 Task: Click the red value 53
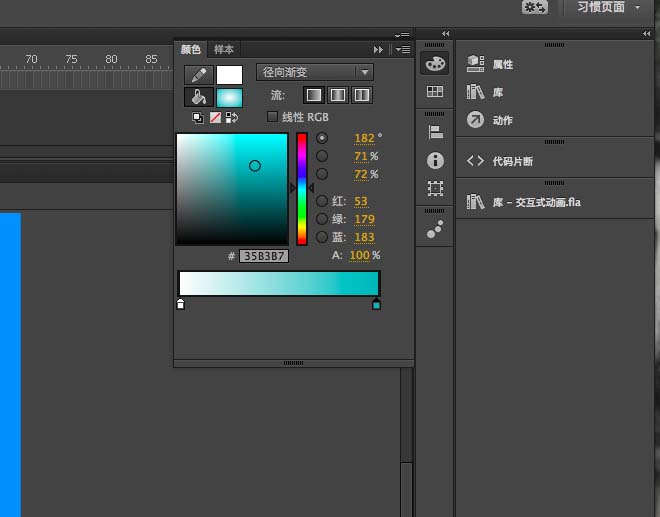[361, 201]
